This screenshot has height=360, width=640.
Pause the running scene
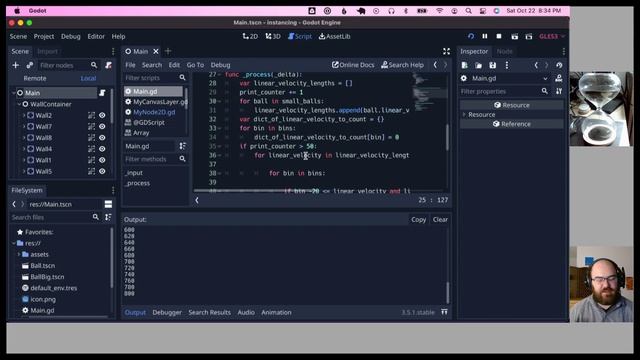tap(484, 36)
